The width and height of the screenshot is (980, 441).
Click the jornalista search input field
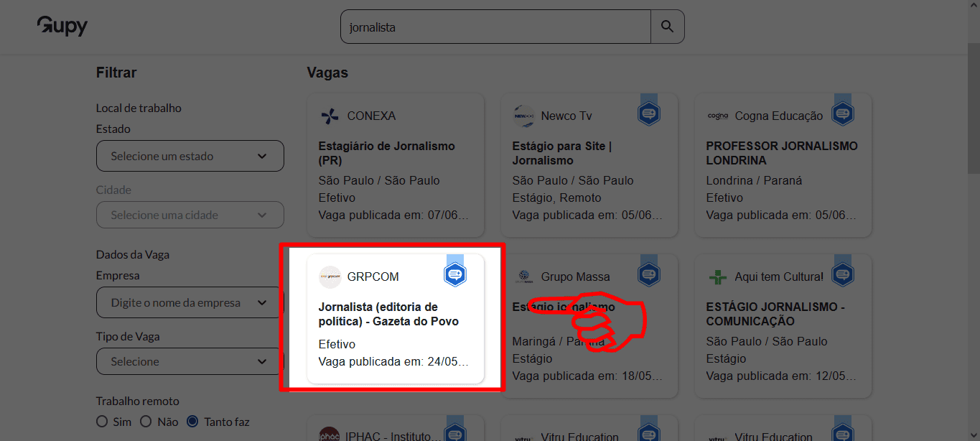(495, 26)
